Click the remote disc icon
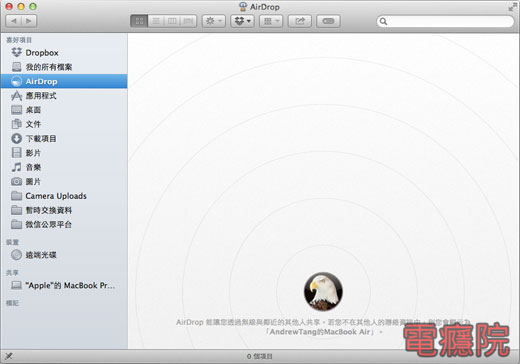Image resolution: width=520 pixels, height=364 pixels. pyautogui.click(x=16, y=255)
